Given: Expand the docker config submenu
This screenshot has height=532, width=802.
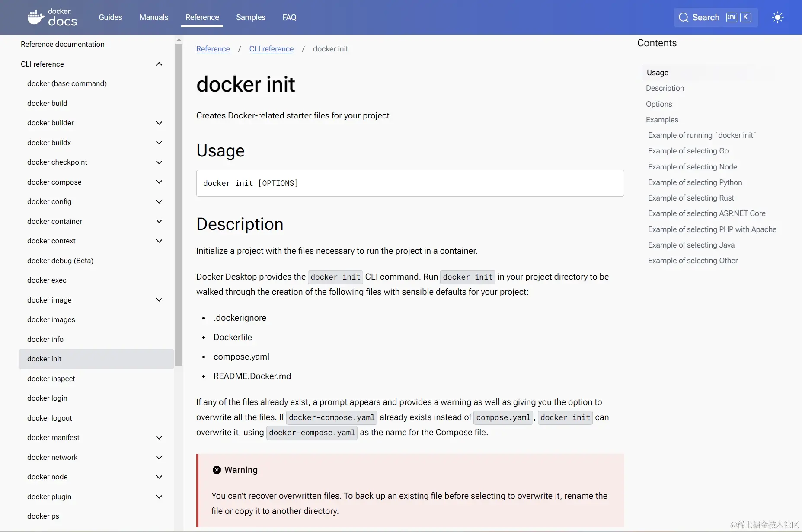Looking at the screenshot, I should click(x=159, y=202).
